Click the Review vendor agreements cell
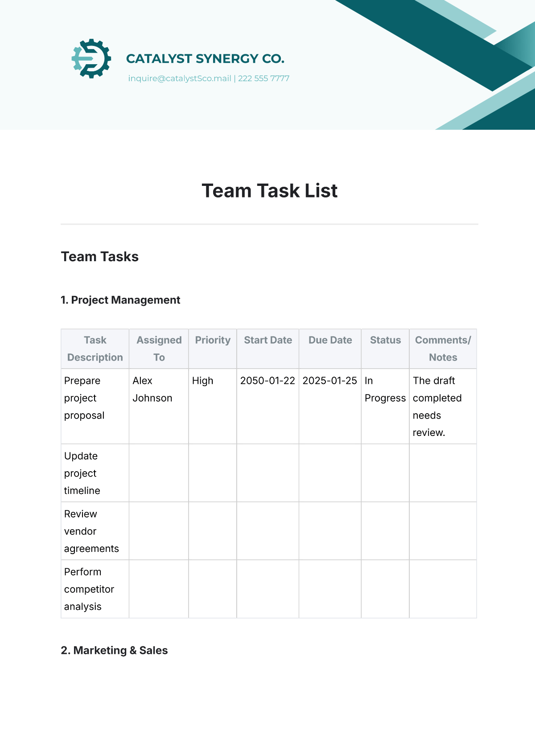 pyautogui.click(x=95, y=531)
